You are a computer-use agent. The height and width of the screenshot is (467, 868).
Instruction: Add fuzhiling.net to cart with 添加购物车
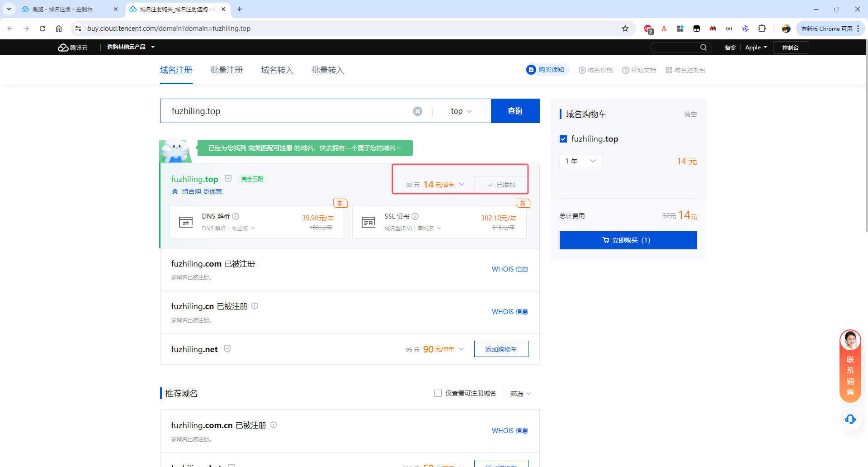tap(501, 349)
